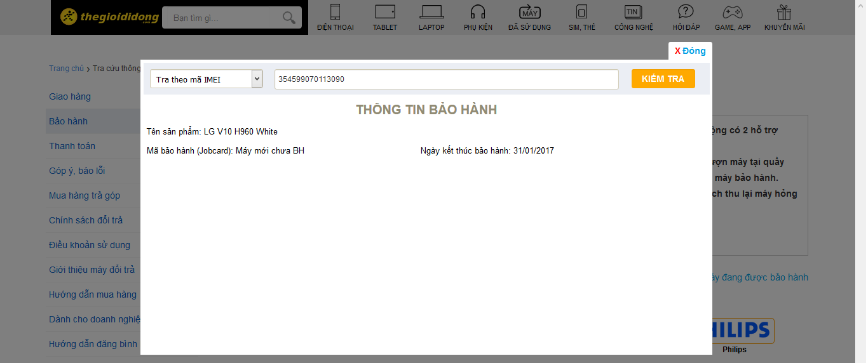Click the search magnifier icon
The width and height of the screenshot is (868, 363).
point(289,18)
